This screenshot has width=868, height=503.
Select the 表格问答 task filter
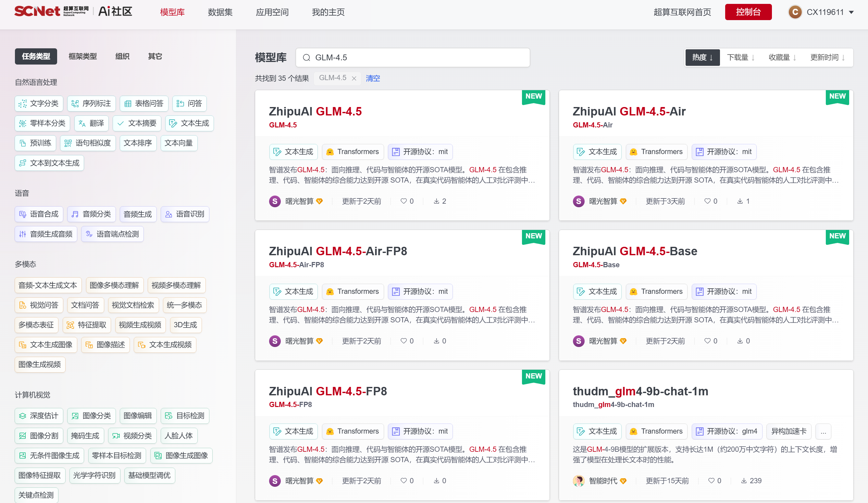pyautogui.click(x=144, y=103)
